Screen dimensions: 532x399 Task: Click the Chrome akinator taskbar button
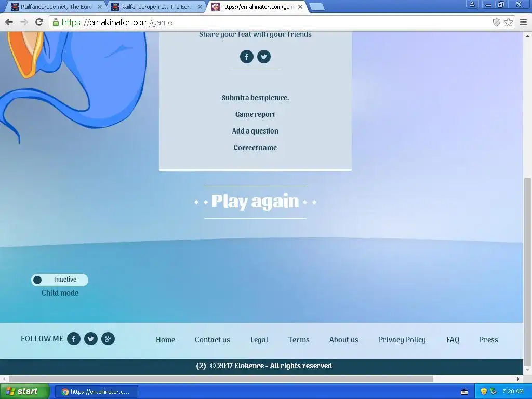(x=96, y=392)
